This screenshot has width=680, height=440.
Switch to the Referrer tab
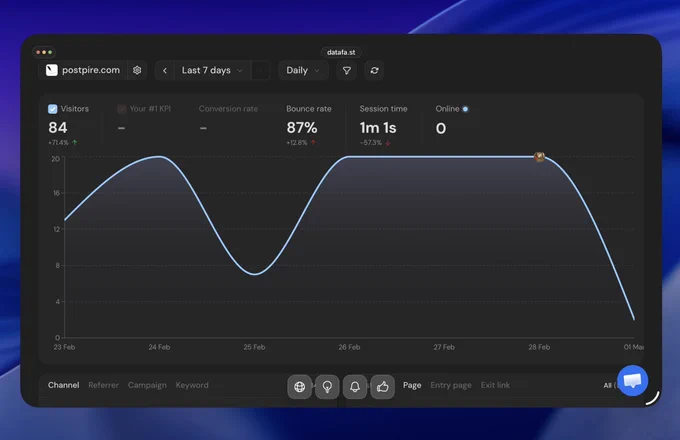tap(103, 385)
